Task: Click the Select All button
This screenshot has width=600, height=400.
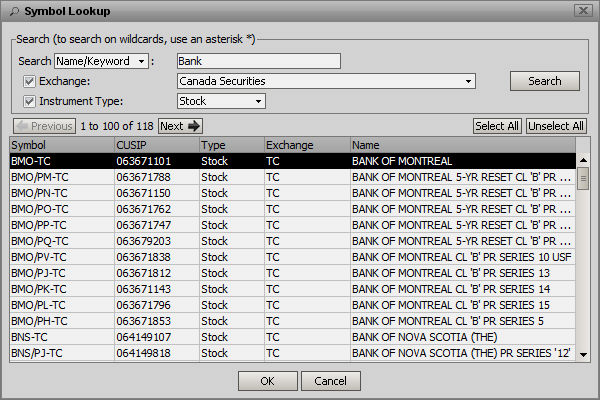Action: 497,126
